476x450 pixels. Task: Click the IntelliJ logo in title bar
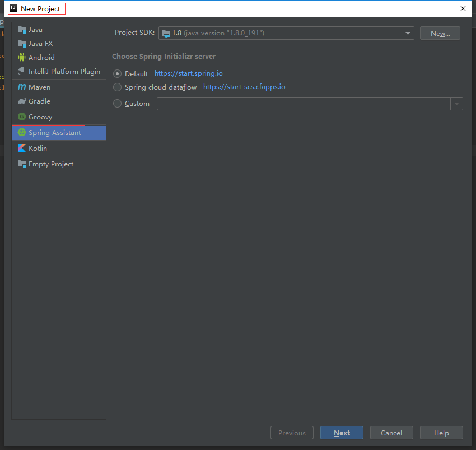(13, 8)
